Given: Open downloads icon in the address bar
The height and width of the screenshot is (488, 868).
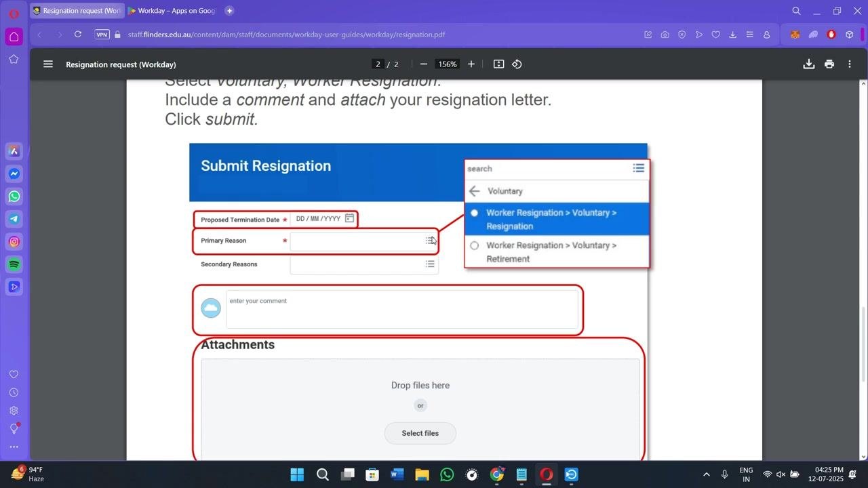Looking at the screenshot, I should click(732, 35).
